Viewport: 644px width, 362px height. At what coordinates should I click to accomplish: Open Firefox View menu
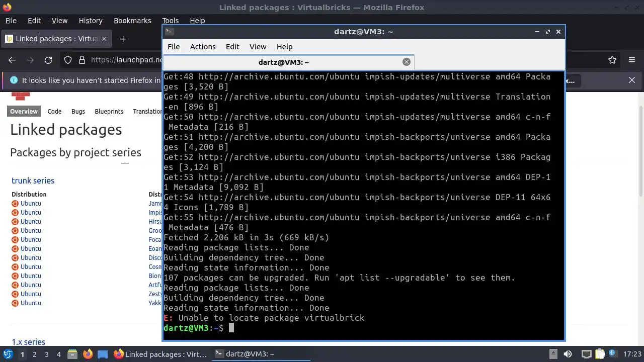59,21
